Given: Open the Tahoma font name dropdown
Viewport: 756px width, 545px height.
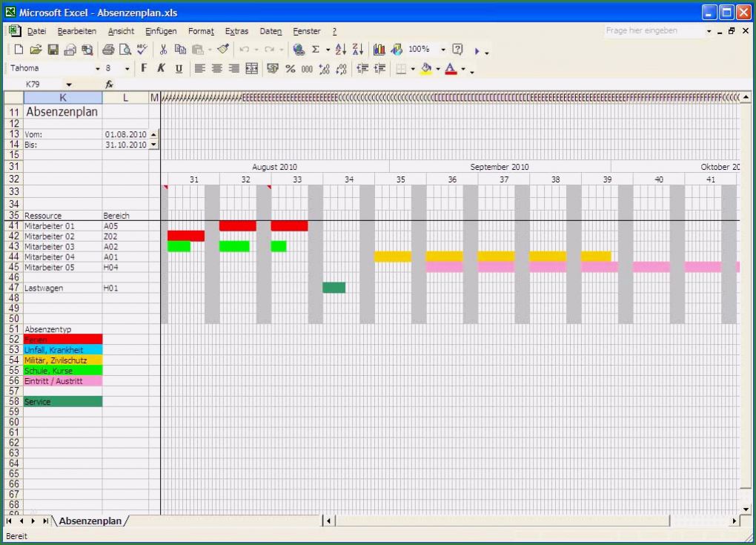Looking at the screenshot, I should point(97,69).
